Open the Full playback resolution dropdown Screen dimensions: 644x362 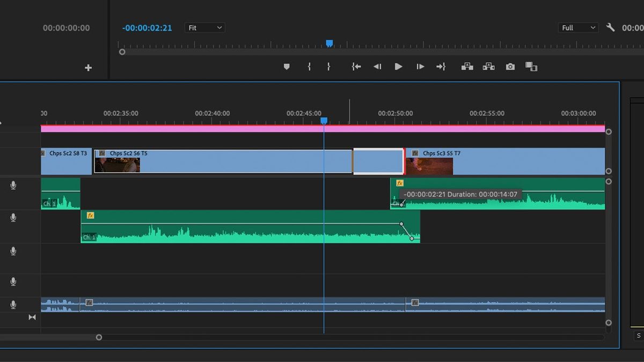(x=578, y=27)
